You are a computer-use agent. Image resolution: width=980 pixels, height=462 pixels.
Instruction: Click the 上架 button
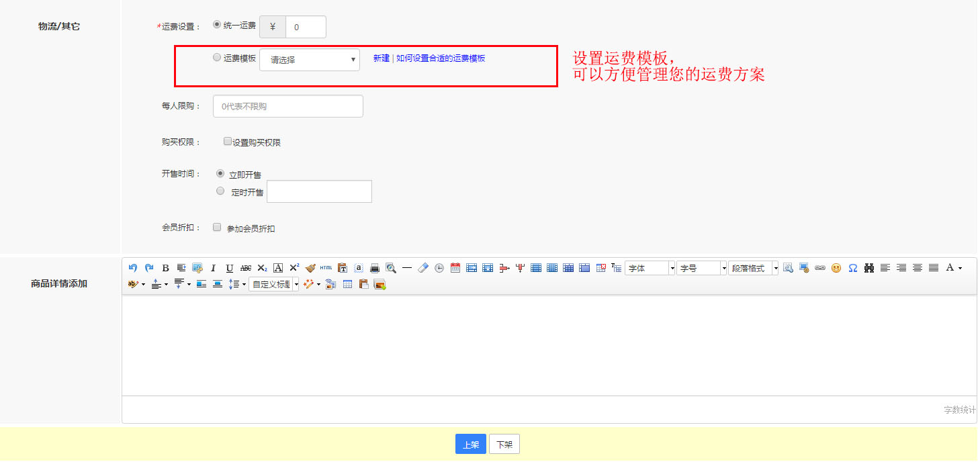click(x=470, y=444)
